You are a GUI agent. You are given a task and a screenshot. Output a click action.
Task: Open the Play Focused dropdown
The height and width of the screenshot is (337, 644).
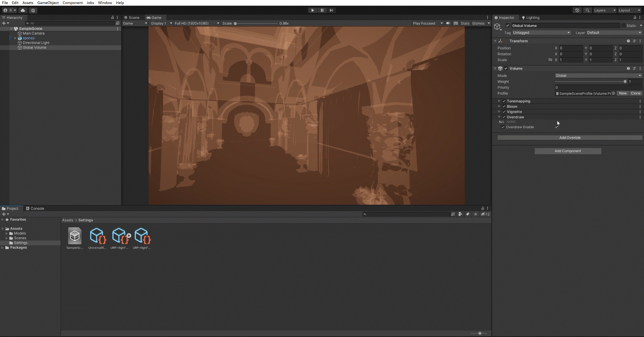tap(428, 23)
